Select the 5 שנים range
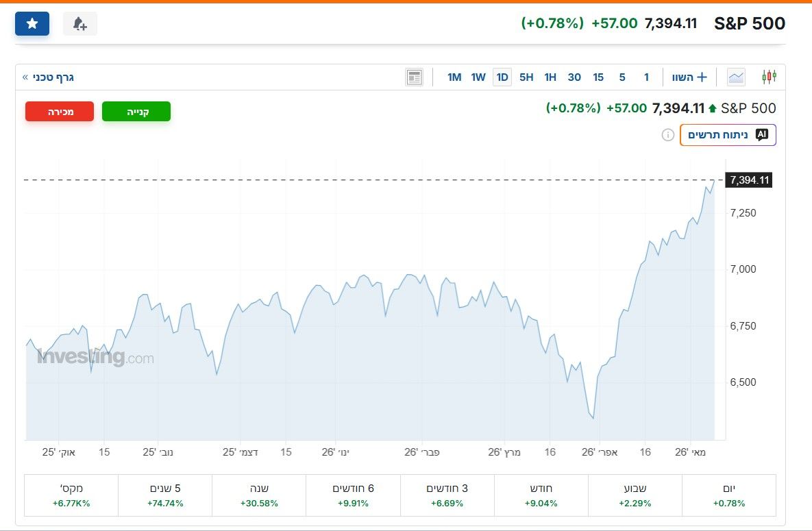The width and height of the screenshot is (812, 531). pos(165,495)
